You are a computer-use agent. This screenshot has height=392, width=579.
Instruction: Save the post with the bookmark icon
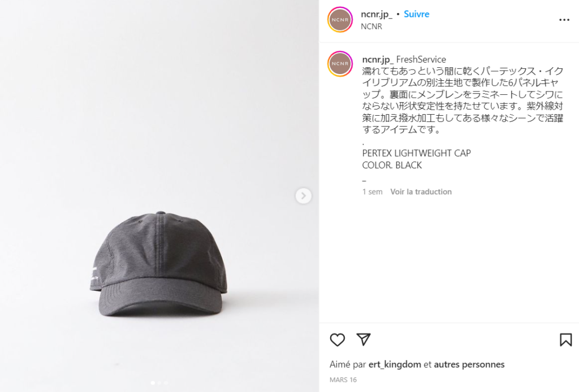(565, 339)
